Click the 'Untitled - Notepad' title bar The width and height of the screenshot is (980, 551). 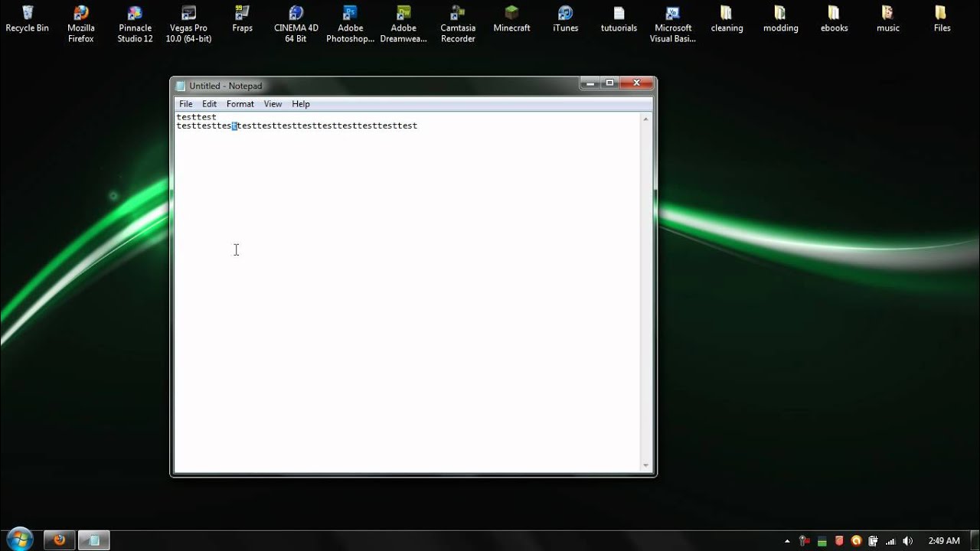pyautogui.click(x=226, y=86)
